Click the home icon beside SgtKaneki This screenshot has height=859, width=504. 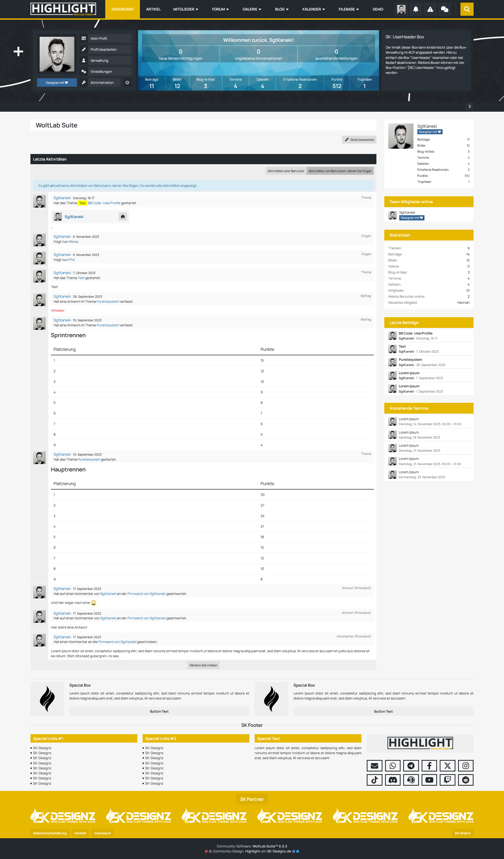coord(123,217)
